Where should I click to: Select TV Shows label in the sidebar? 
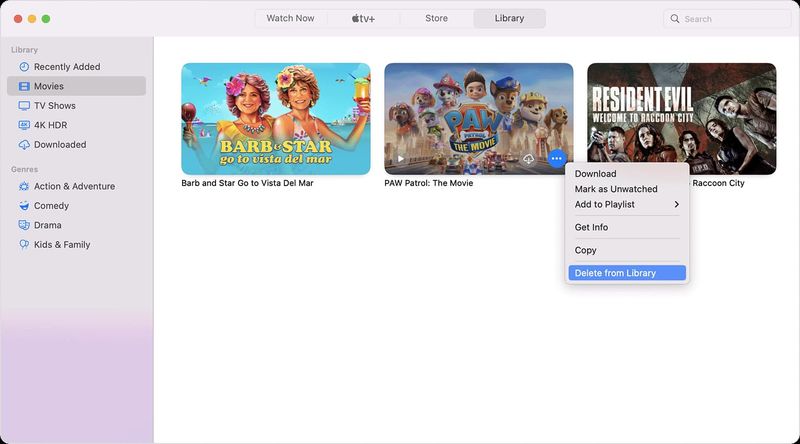[55, 106]
